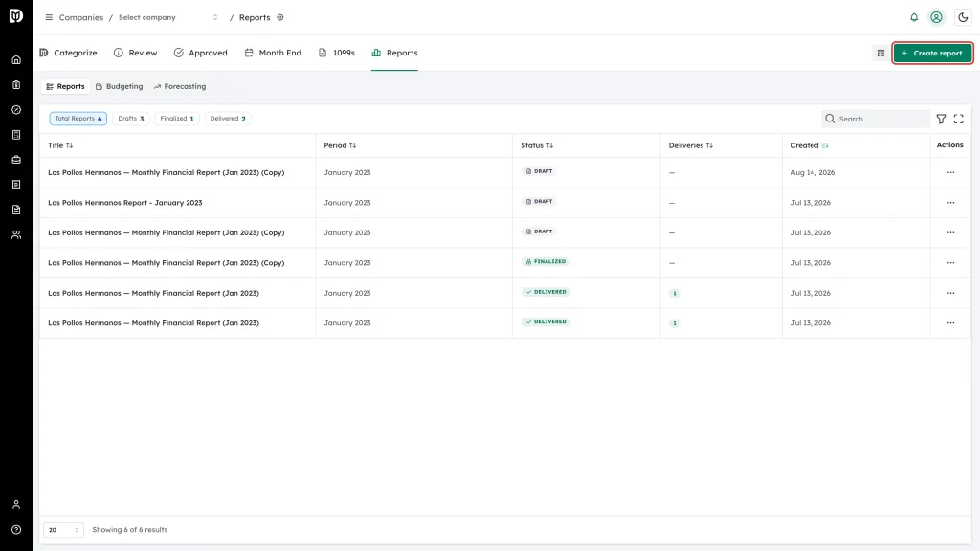
Task: Click Reports breadcrumb link
Action: (255, 17)
